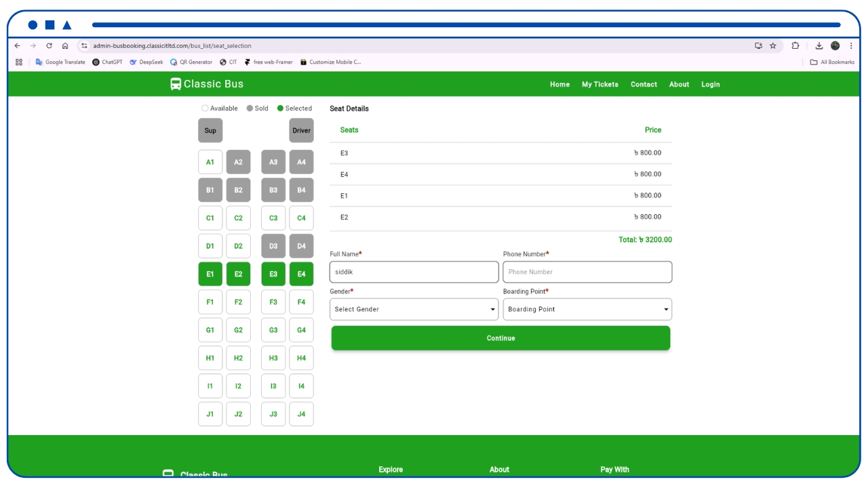Open About in the navigation bar
The image size is (868, 488).
pos(679,85)
